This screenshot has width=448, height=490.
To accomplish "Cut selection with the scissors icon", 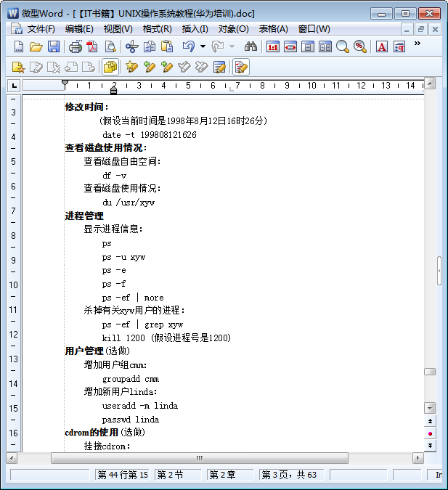I will [x=131, y=47].
